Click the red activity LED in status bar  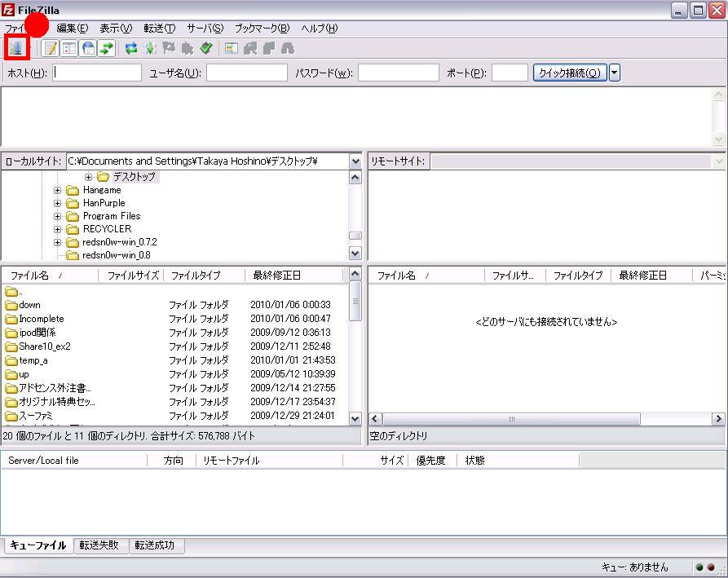coord(711,567)
